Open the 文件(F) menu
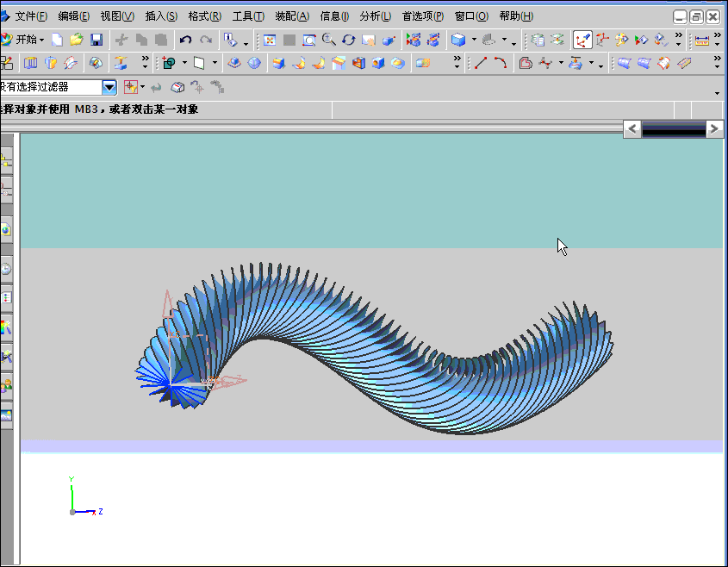This screenshot has width=728, height=567. (33, 16)
